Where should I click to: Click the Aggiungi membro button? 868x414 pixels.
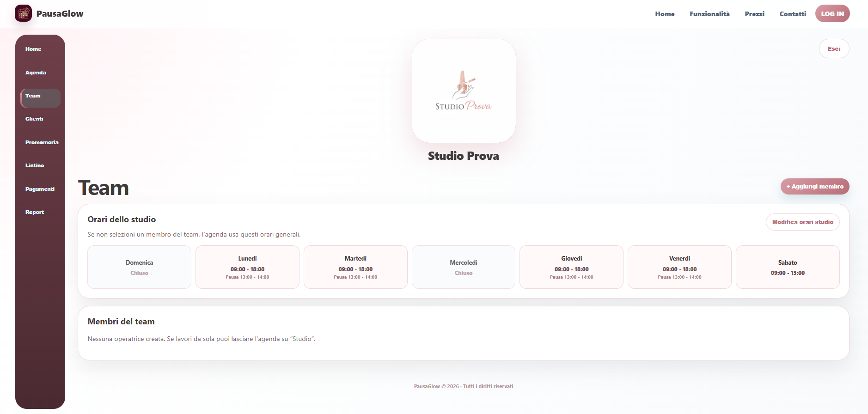point(815,187)
